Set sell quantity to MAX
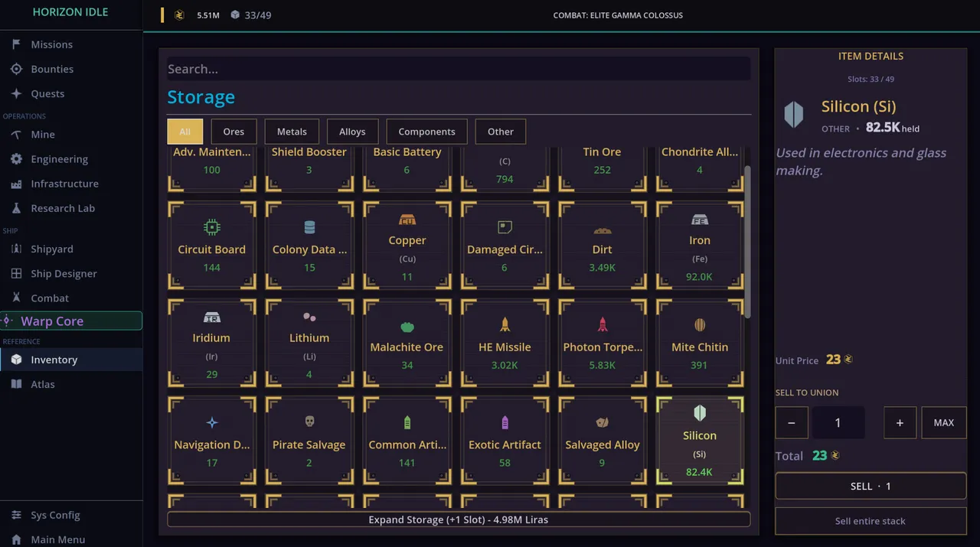Image resolution: width=980 pixels, height=547 pixels. [944, 422]
